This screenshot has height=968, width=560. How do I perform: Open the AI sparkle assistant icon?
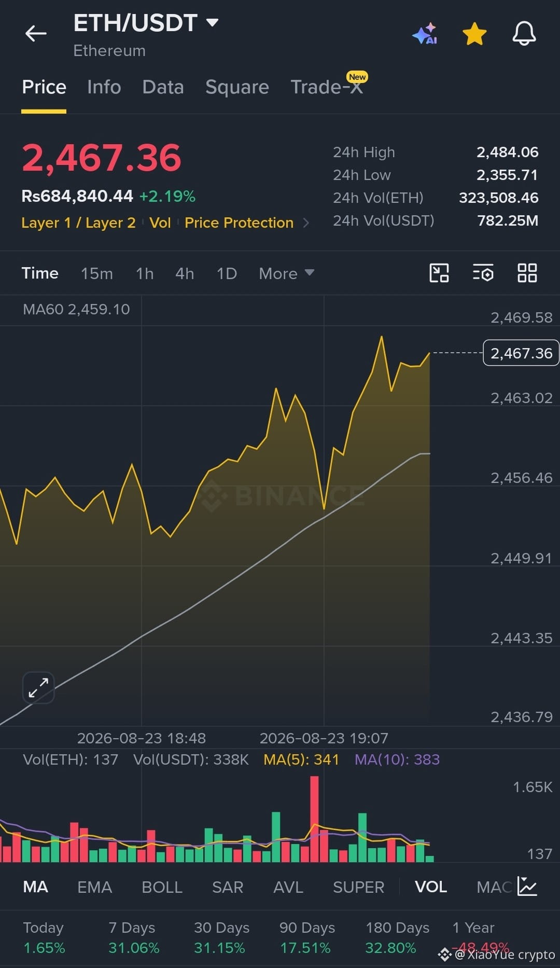pos(425,34)
